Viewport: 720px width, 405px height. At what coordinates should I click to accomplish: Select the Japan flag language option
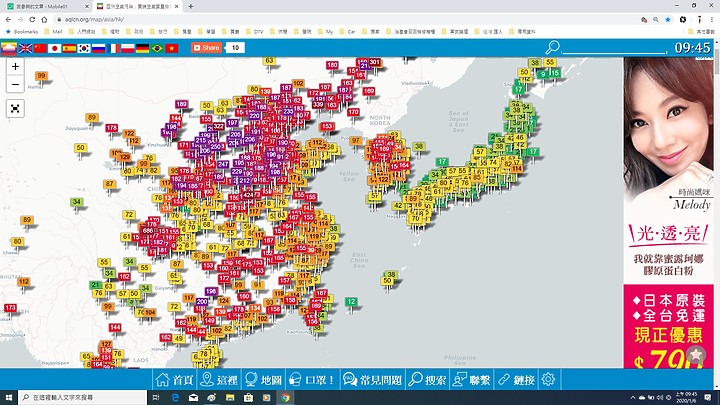55,48
